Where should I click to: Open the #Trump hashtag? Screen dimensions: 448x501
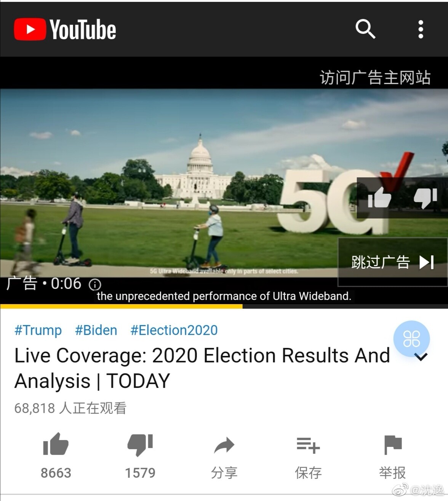tap(38, 330)
